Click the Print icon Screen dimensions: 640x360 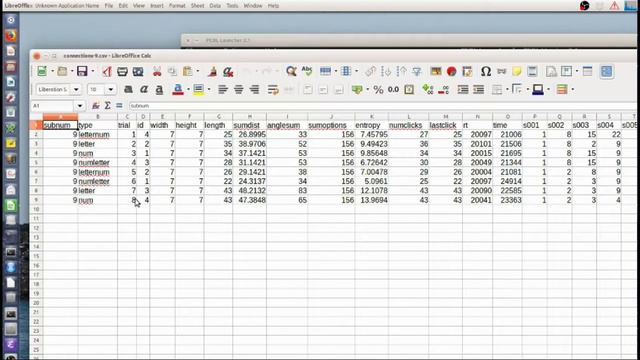pyautogui.click(x=122, y=71)
